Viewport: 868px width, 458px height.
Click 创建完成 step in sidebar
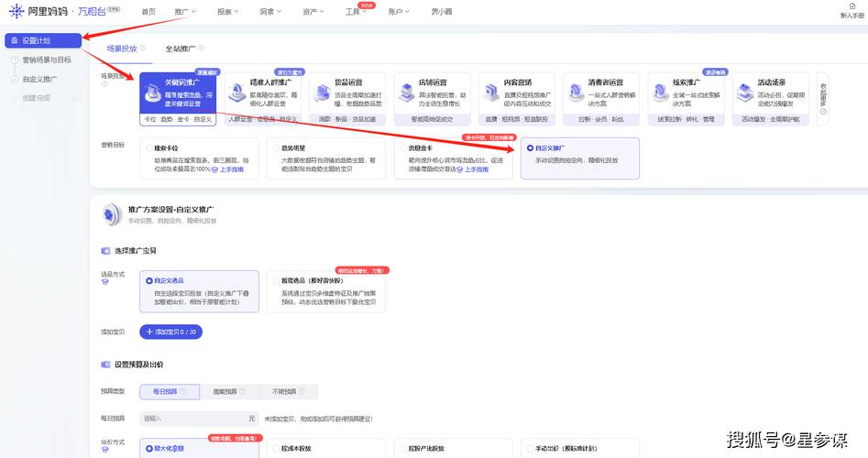tap(37, 98)
